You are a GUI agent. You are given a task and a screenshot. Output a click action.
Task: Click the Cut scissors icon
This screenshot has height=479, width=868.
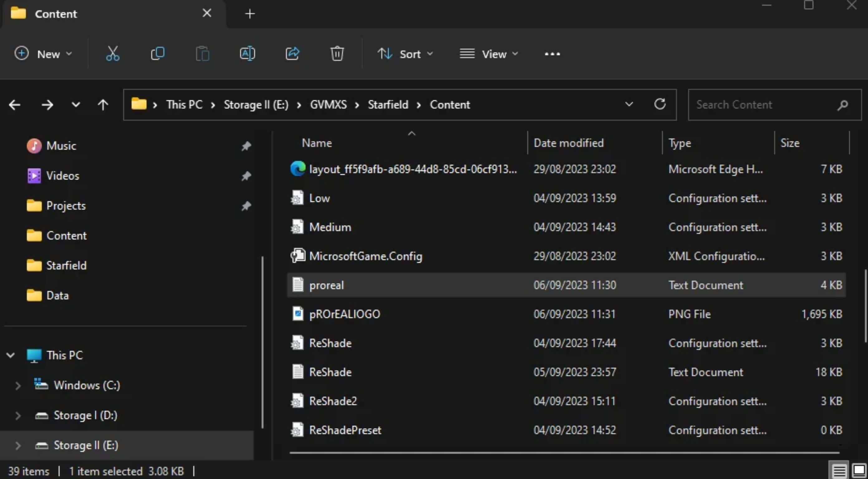click(x=113, y=54)
